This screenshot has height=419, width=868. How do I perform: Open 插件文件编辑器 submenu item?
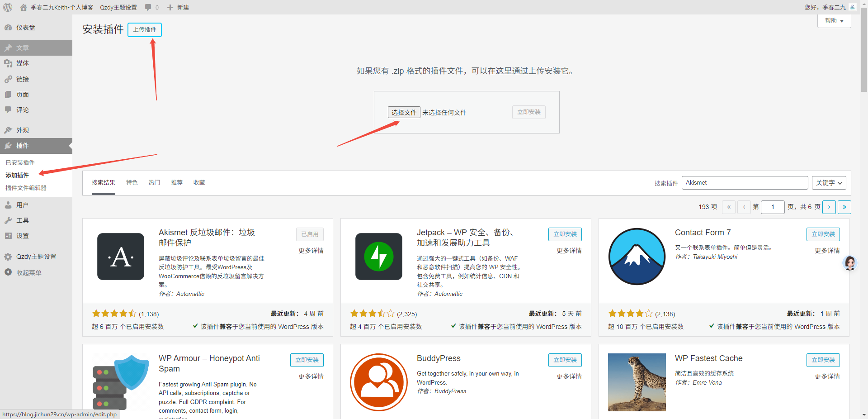(x=26, y=188)
